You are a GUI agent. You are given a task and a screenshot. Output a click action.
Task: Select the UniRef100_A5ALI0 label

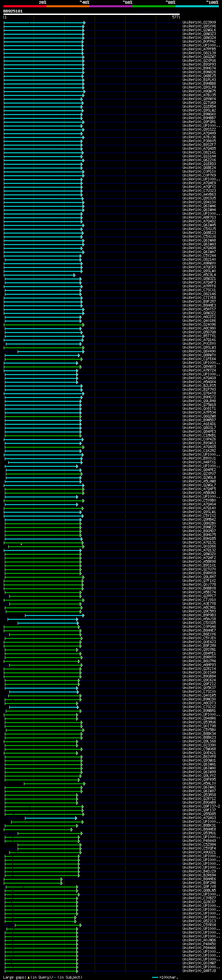click(199, 783)
